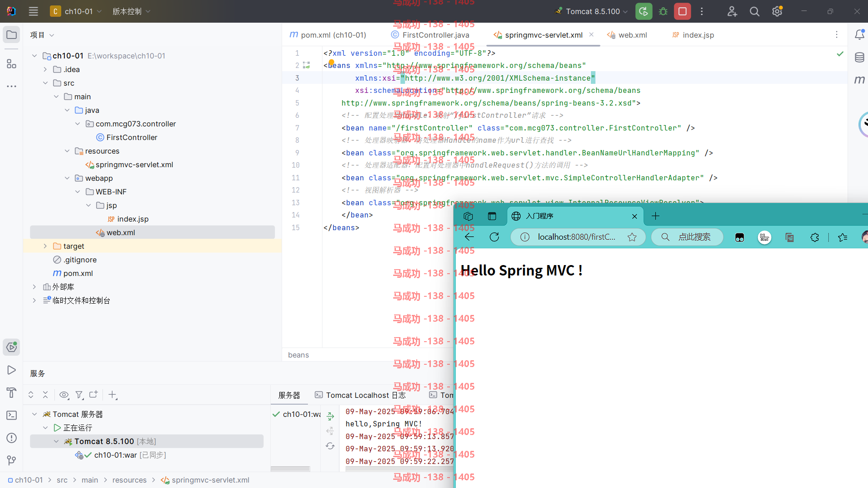Screen dimensions: 868x488
Task: Open the Structure tool window icon
Action: 12,63
